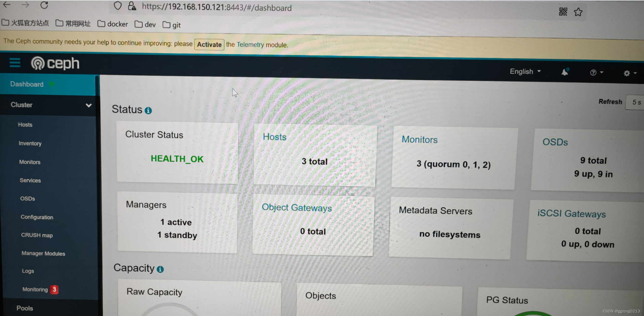Open CRUSH map sidebar item
The image size is (644, 316).
37,235
